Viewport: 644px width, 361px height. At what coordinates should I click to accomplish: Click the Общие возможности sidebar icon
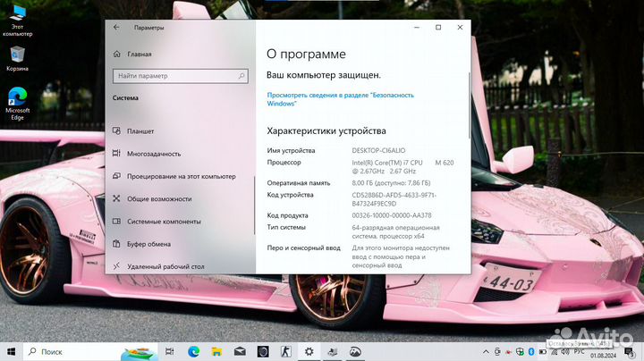click(x=116, y=198)
